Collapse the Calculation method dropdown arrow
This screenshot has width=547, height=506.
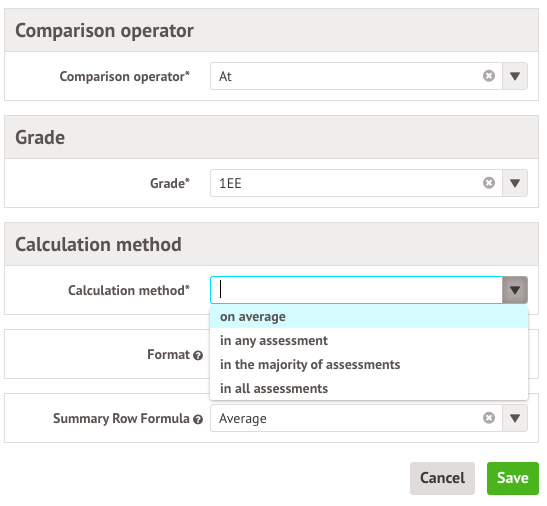click(515, 290)
